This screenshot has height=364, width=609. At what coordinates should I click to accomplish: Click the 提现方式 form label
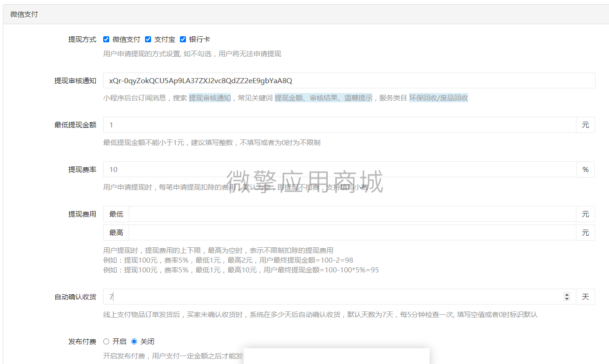coord(81,39)
